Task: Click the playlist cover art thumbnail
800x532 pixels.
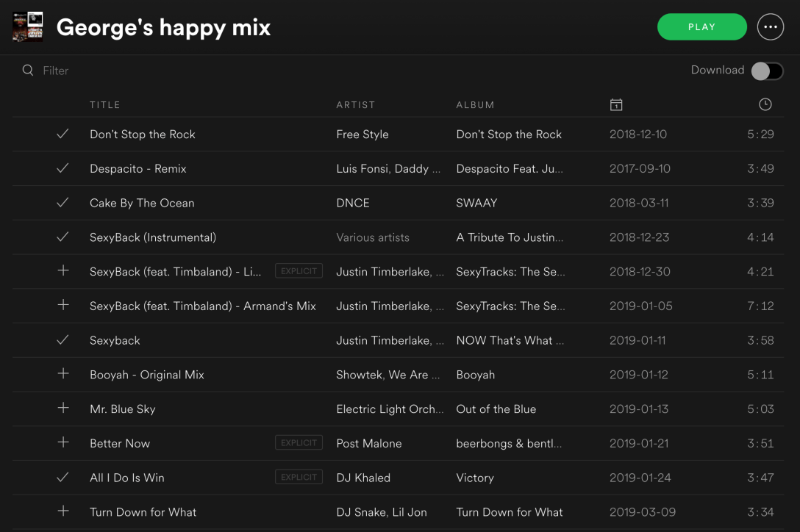Action: point(28,27)
